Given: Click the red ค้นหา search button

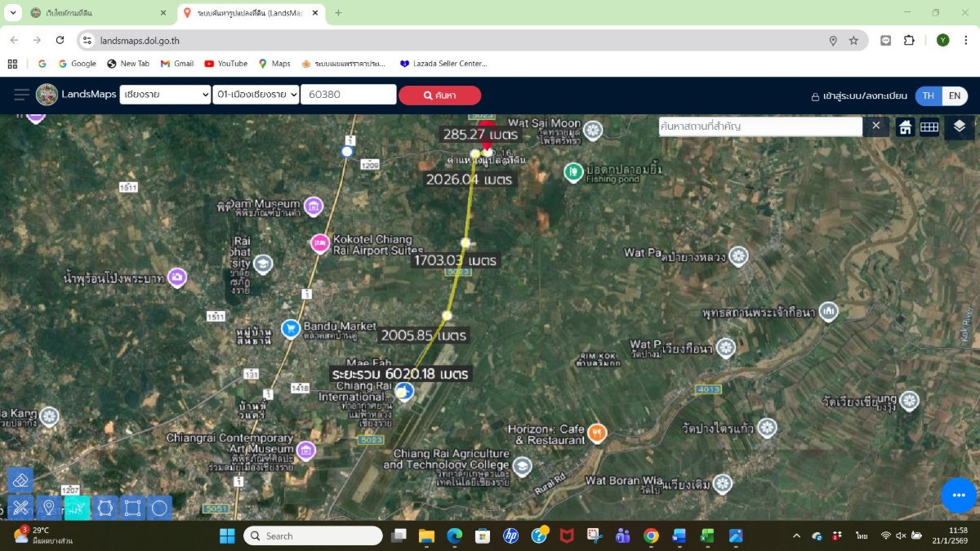Looking at the screenshot, I should pos(439,96).
